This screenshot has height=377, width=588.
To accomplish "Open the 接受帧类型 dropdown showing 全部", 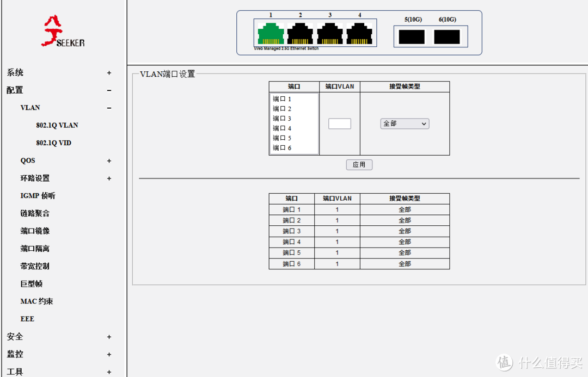I will pos(405,123).
